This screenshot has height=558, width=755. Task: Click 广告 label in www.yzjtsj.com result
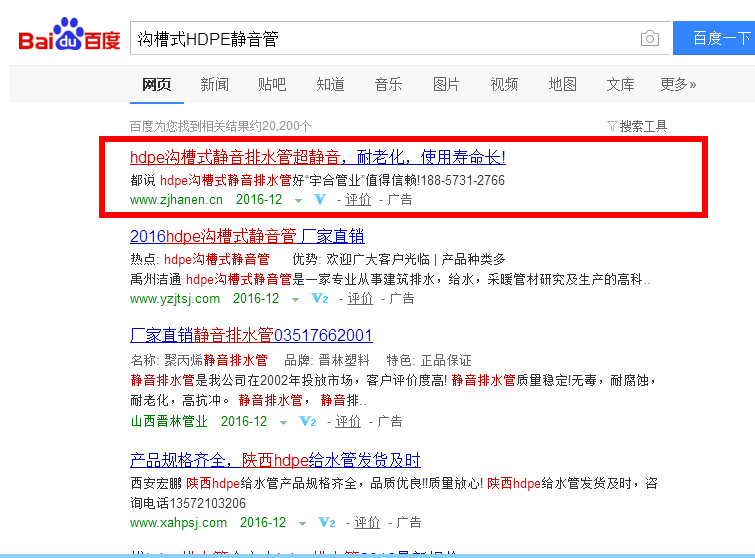[402, 298]
